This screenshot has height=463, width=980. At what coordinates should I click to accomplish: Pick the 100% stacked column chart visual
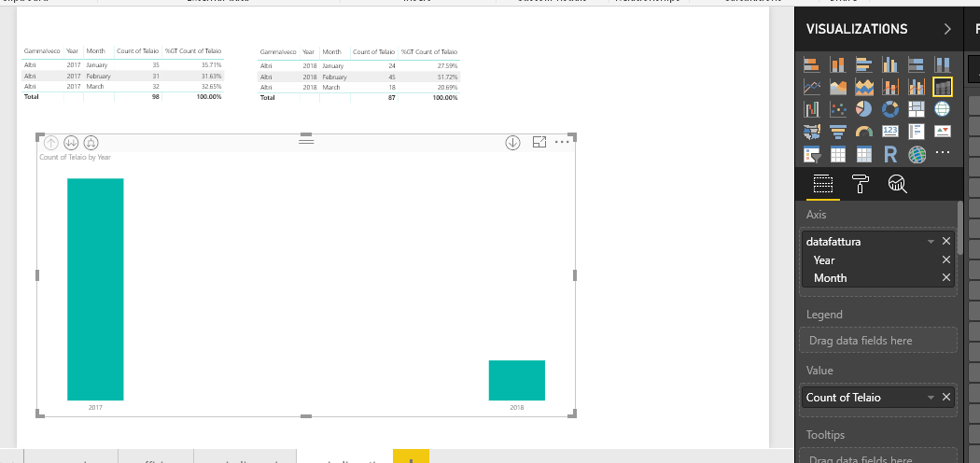tap(943, 64)
